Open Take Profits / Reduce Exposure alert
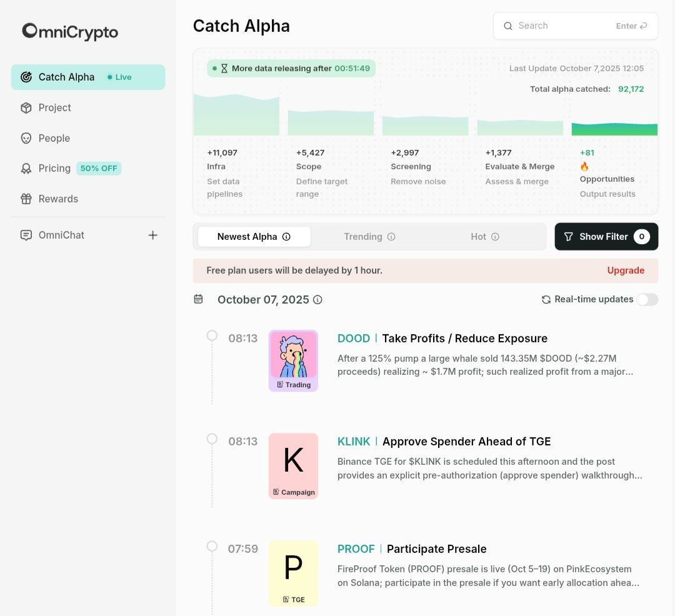 pyautogui.click(x=465, y=339)
